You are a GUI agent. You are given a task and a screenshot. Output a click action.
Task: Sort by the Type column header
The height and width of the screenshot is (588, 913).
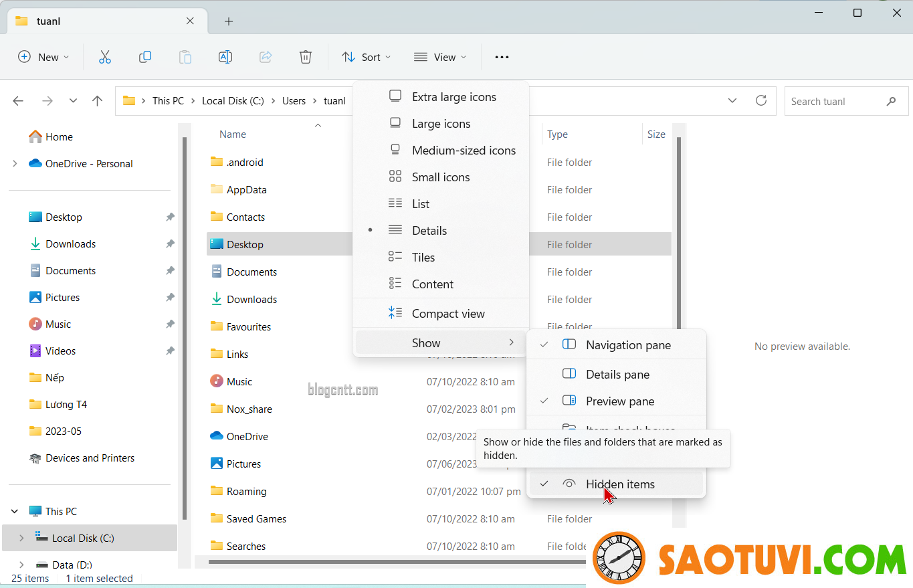pos(557,134)
